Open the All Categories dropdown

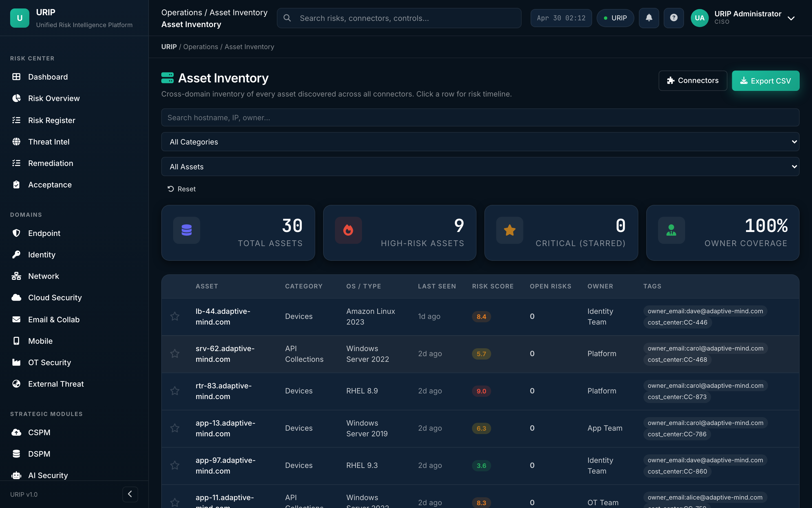480,142
